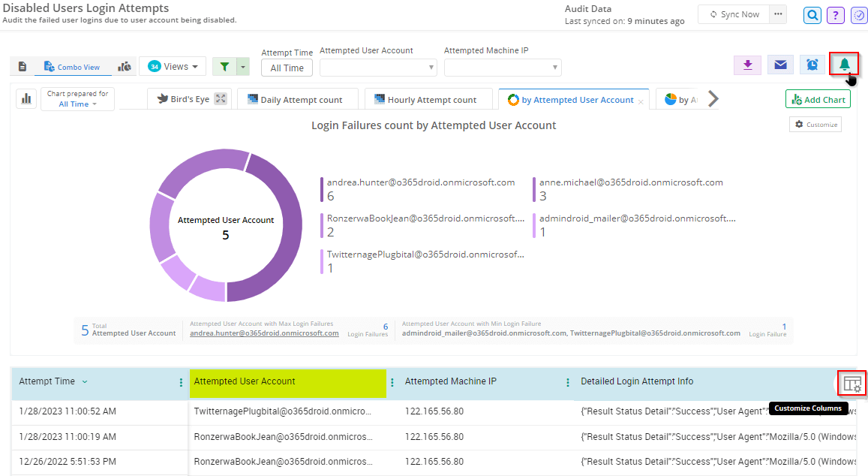This screenshot has width=868, height=476.
Task: Click the search magnifier icon
Action: (x=812, y=15)
